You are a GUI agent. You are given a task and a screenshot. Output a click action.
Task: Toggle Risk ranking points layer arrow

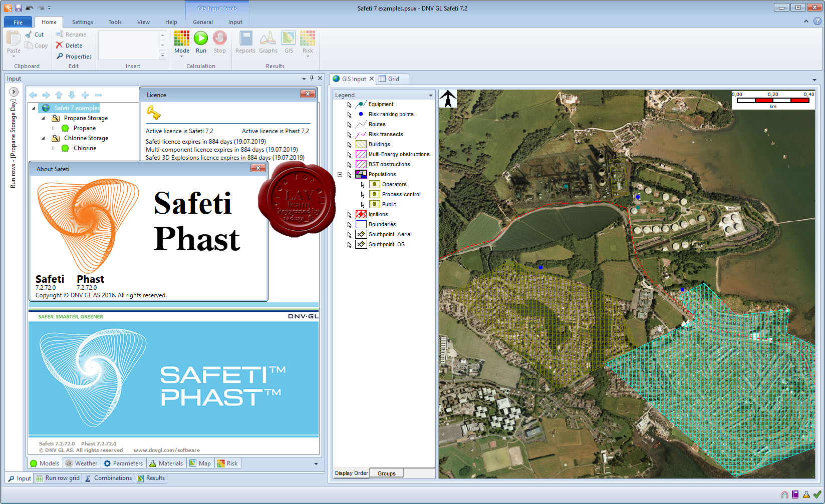(349, 115)
